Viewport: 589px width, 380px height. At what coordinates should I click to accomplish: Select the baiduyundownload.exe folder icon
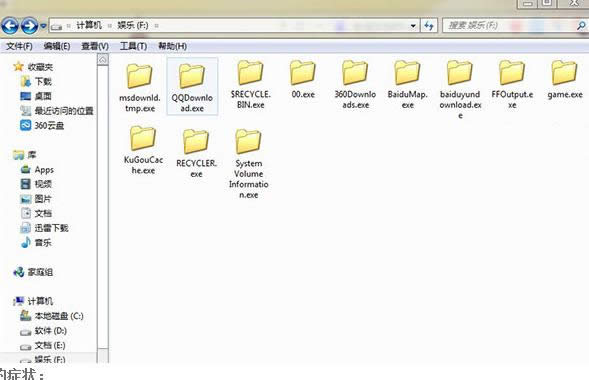[460, 73]
